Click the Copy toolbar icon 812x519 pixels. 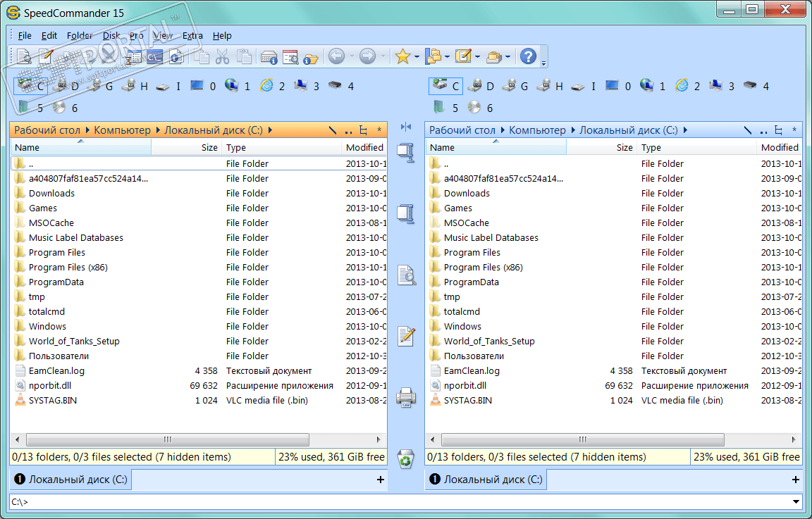point(202,56)
